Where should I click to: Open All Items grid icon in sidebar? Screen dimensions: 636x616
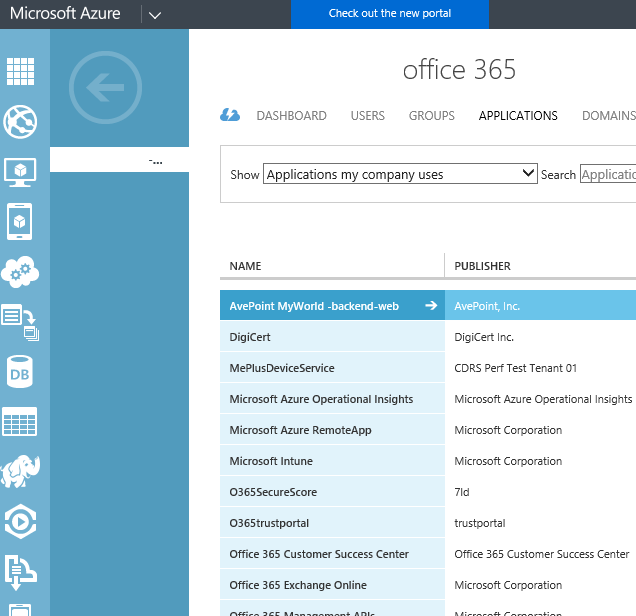pyautogui.click(x=20, y=71)
